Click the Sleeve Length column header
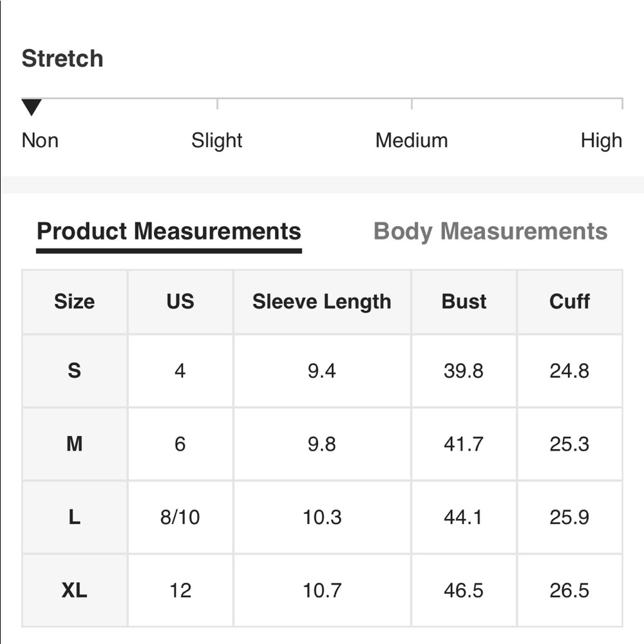Image resolution: width=644 pixels, height=644 pixels. point(322,302)
